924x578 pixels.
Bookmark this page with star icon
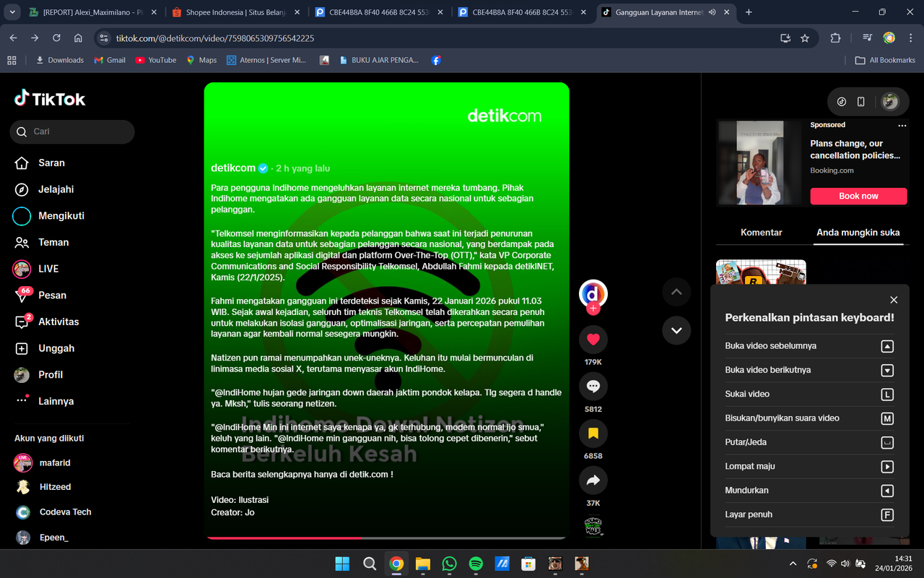click(805, 38)
